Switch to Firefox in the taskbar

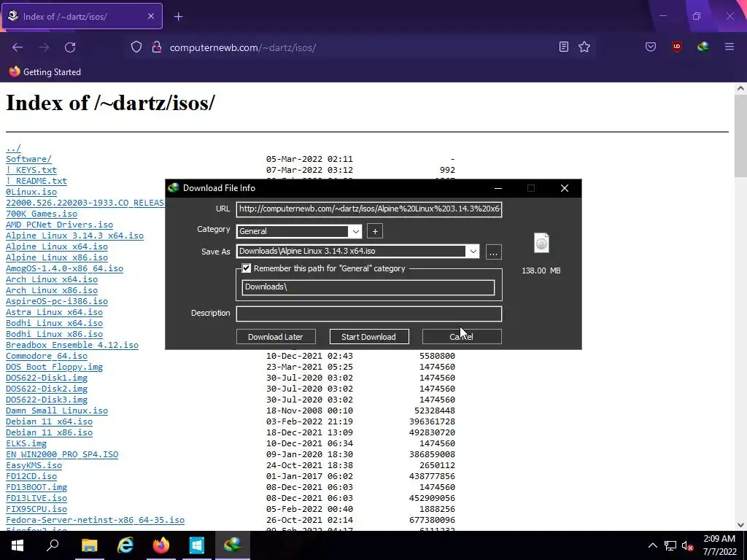click(x=161, y=545)
